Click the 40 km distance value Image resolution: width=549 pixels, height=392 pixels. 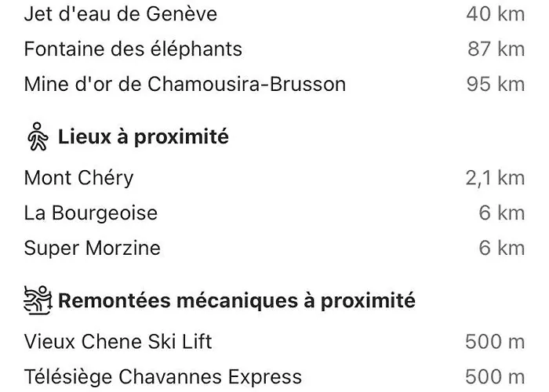pyautogui.click(x=496, y=14)
